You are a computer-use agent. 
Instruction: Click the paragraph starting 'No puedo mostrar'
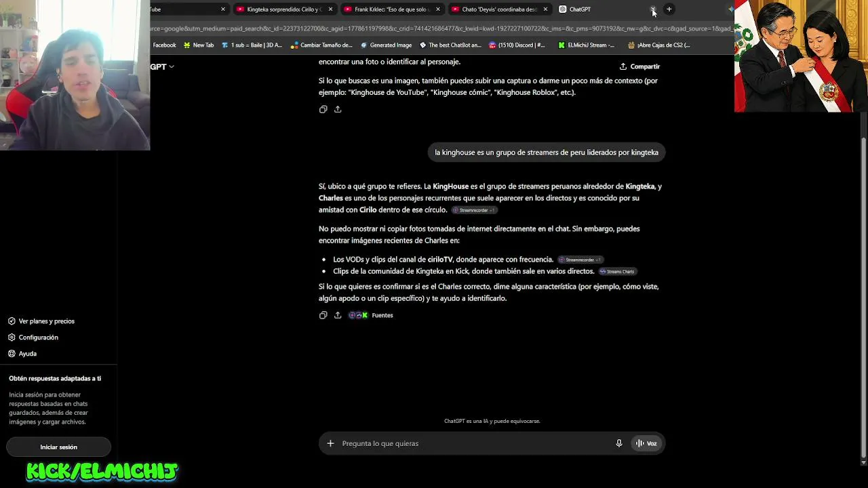479,235
